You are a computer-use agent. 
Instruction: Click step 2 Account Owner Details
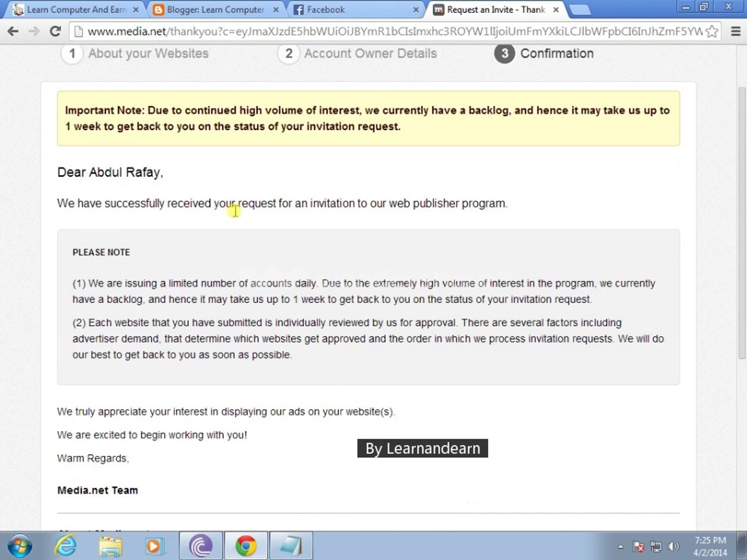point(357,53)
